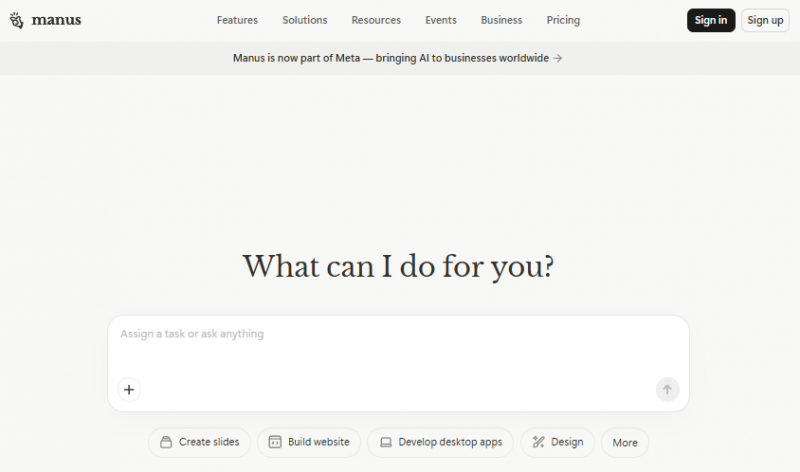Select the Create slides suggestion
This screenshot has height=472, width=800.
[199, 442]
